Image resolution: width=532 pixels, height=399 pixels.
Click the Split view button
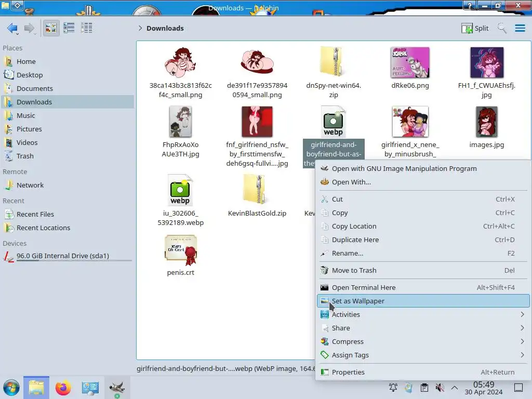pyautogui.click(x=475, y=28)
